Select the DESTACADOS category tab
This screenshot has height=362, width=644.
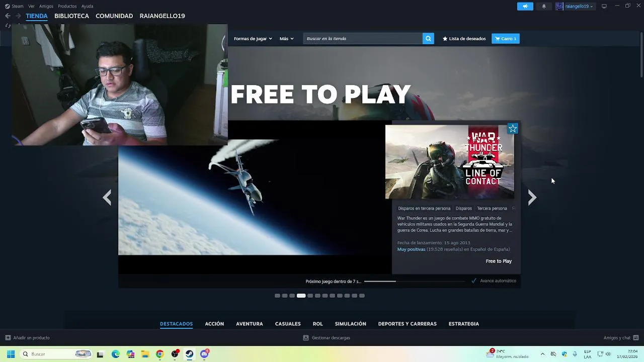176,324
